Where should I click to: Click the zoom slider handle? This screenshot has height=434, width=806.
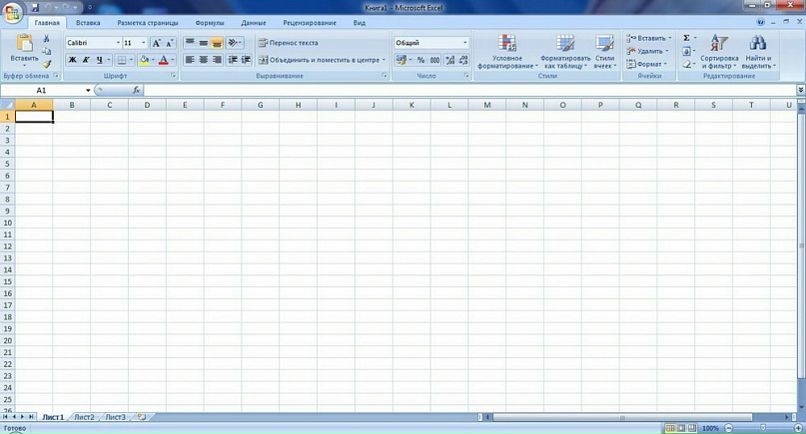point(763,428)
